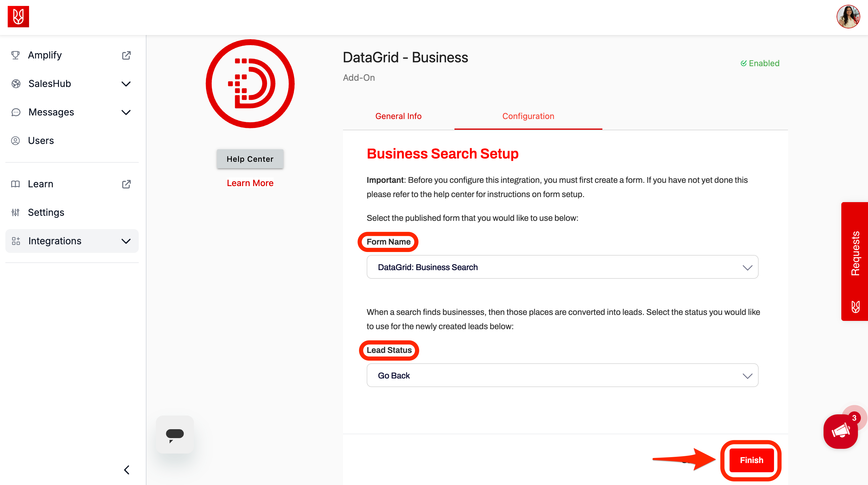
Task: Collapse the sidebar with left arrow
Action: (x=127, y=470)
